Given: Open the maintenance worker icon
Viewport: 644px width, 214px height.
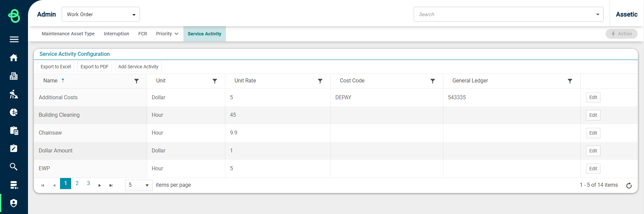Looking at the screenshot, I should [x=14, y=94].
